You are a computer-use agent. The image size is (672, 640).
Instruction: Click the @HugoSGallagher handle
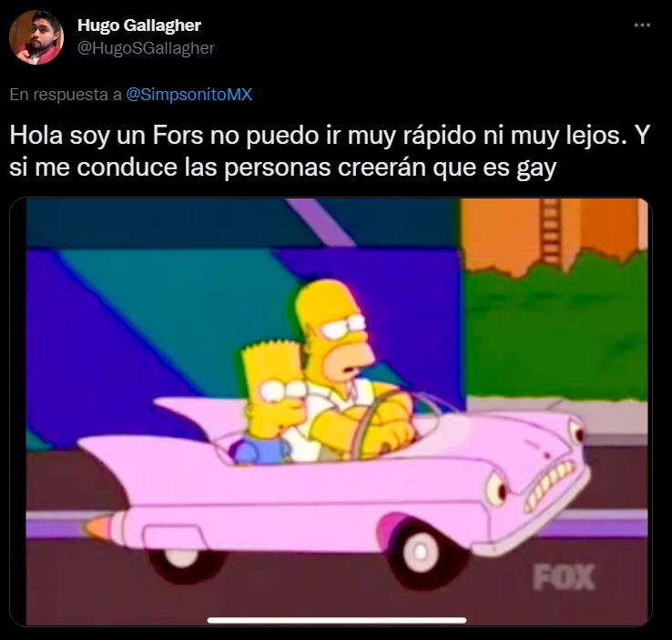(x=146, y=48)
